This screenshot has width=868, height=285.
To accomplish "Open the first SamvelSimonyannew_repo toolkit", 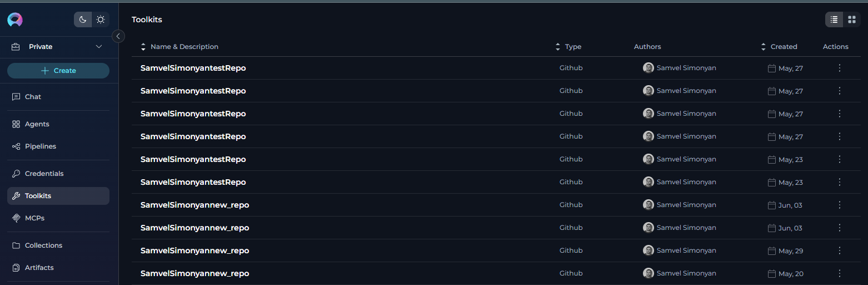I will point(194,205).
